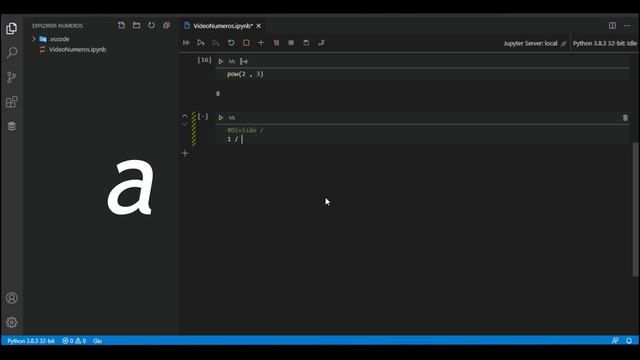Run current cell and cells below
This screenshot has width=640, height=360.
pos(216,43)
